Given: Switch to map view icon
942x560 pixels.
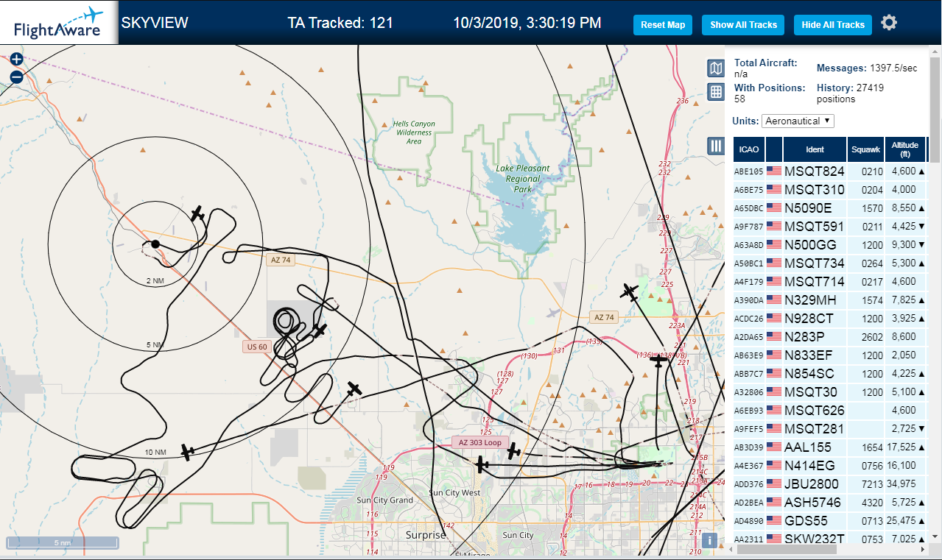Looking at the screenshot, I should (x=715, y=69).
